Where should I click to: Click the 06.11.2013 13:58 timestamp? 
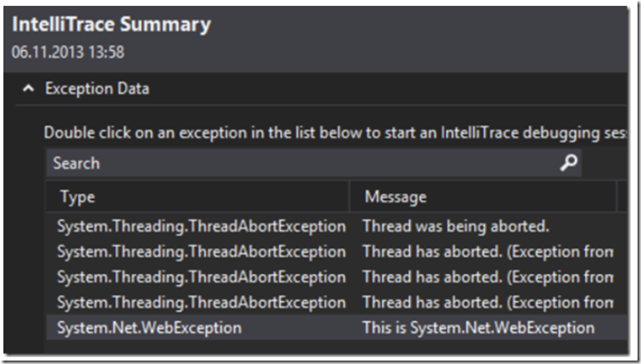pos(68,52)
